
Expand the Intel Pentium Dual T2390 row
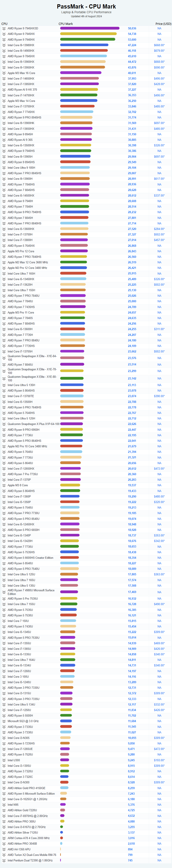click(x=4, y=860)
